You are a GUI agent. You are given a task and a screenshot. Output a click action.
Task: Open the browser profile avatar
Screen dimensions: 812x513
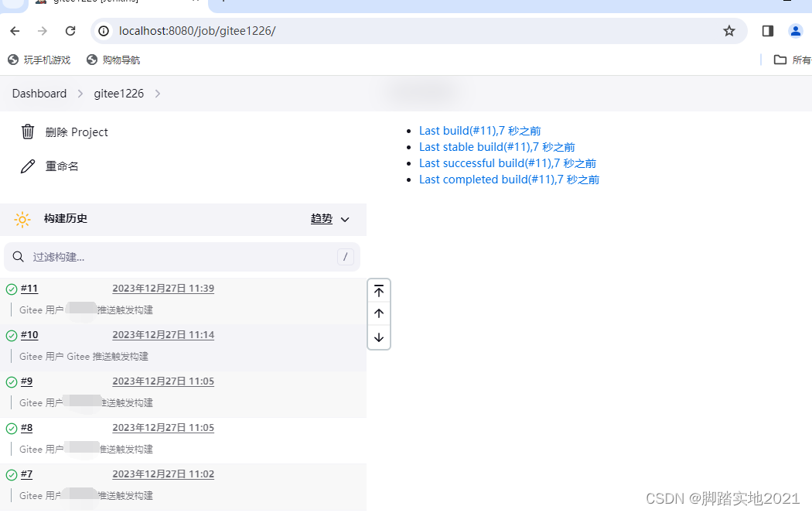(x=796, y=31)
